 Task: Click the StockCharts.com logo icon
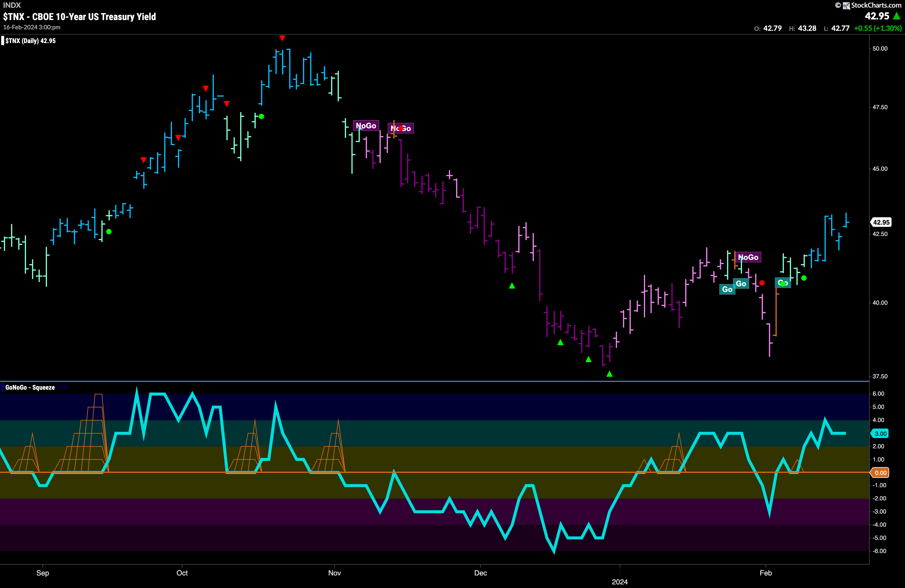pos(846,5)
